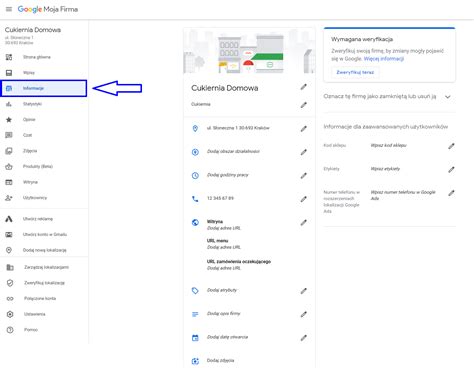Open Ustawienia gear icon

[x=10, y=314]
